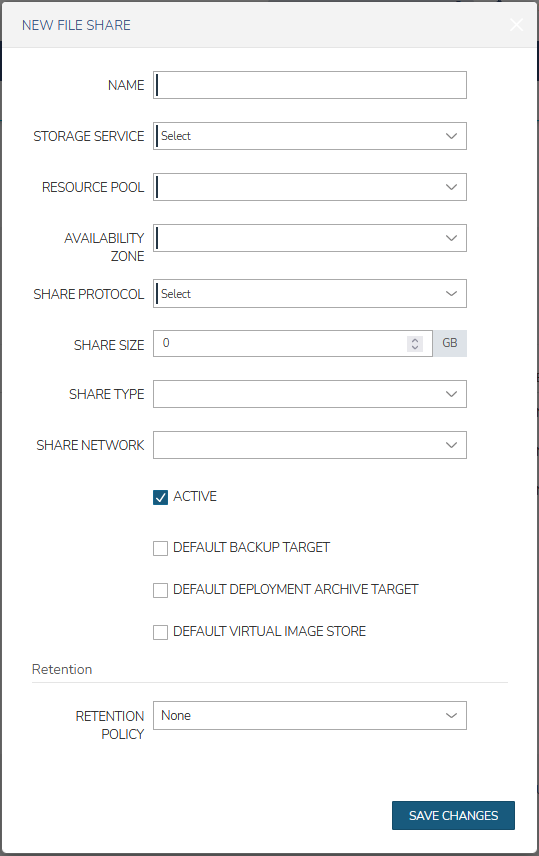The height and width of the screenshot is (856, 539).
Task: Open the Storage Service dropdown
Action: click(x=310, y=136)
